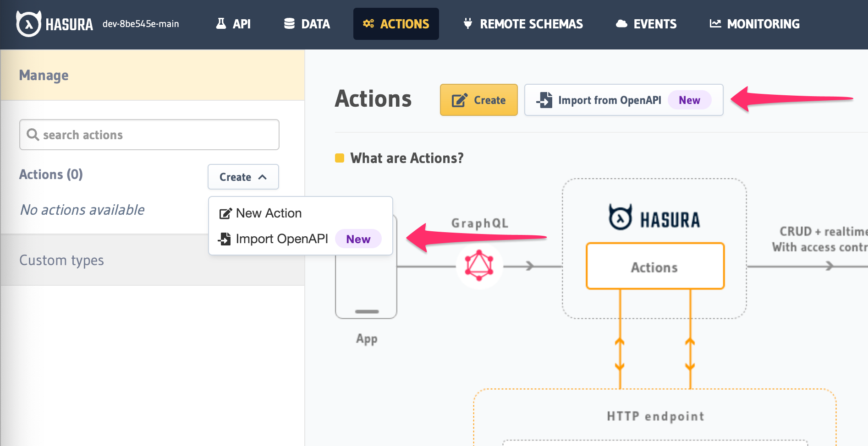Choose "Import OpenAPI" from the Create menu
Viewport: 868px width, 446px height.
pos(281,239)
